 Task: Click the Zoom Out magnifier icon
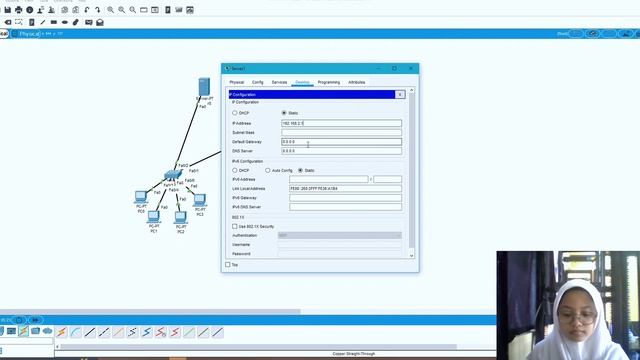[133, 10]
